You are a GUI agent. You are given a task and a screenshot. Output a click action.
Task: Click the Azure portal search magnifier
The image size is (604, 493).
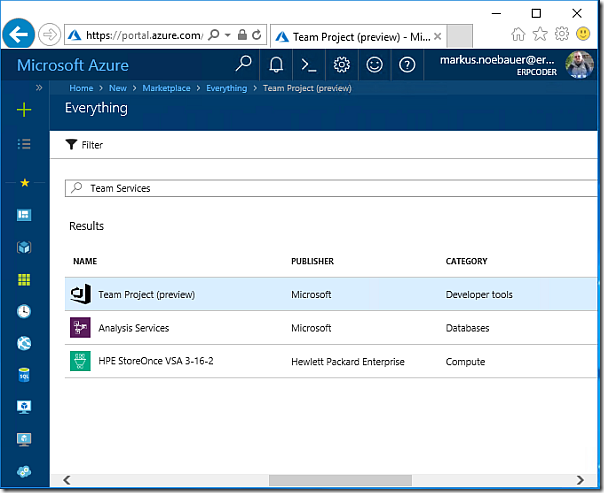(244, 65)
